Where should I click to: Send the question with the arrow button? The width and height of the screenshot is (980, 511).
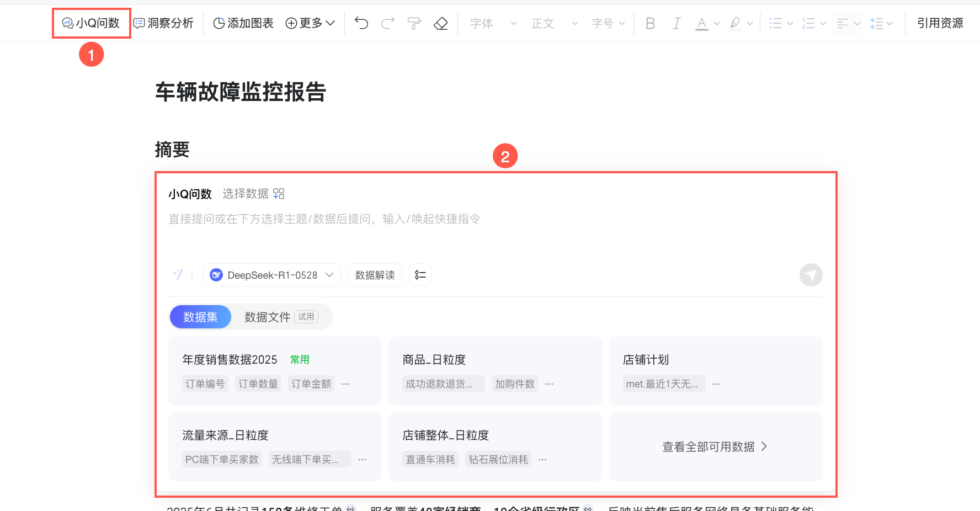(811, 275)
